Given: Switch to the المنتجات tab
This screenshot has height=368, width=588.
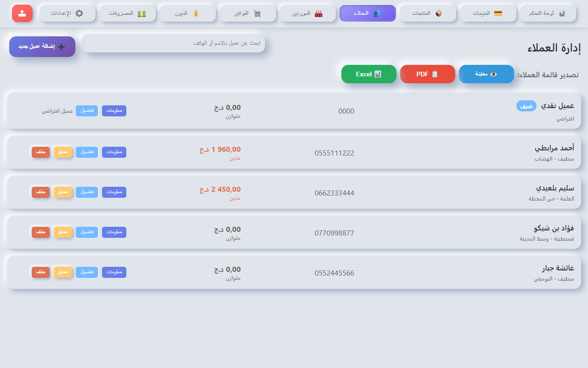Looking at the screenshot, I should (x=428, y=13).
